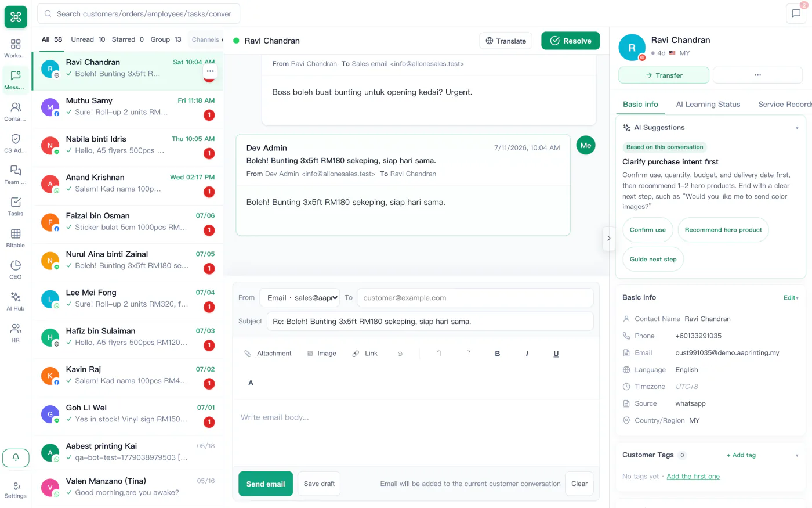Click Save draft
812x508 pixels.
(x=319, y=484)
